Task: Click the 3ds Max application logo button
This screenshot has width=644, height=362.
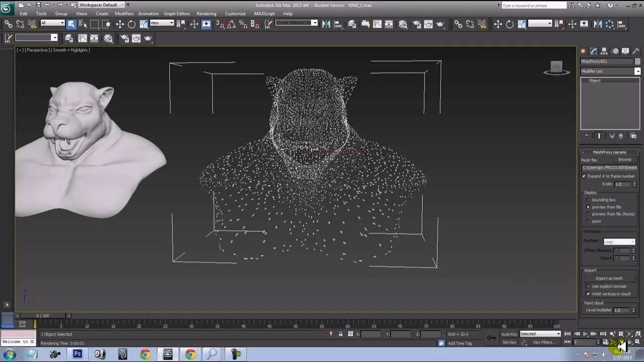Action: 7,8
